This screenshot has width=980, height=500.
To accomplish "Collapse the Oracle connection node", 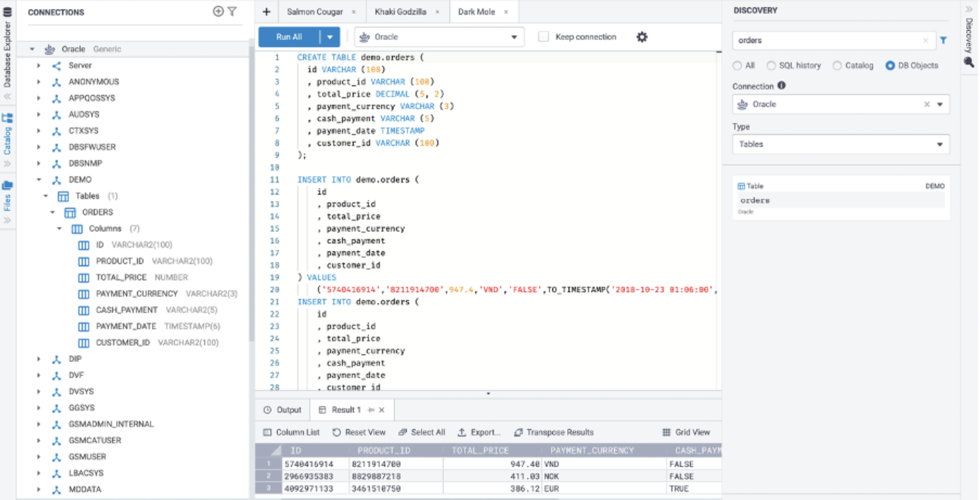I will pos(32,50).
